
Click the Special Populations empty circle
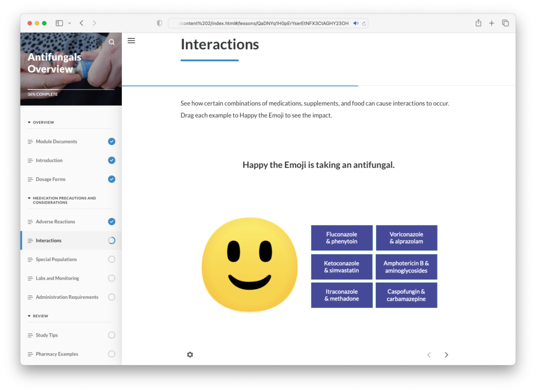111,260
